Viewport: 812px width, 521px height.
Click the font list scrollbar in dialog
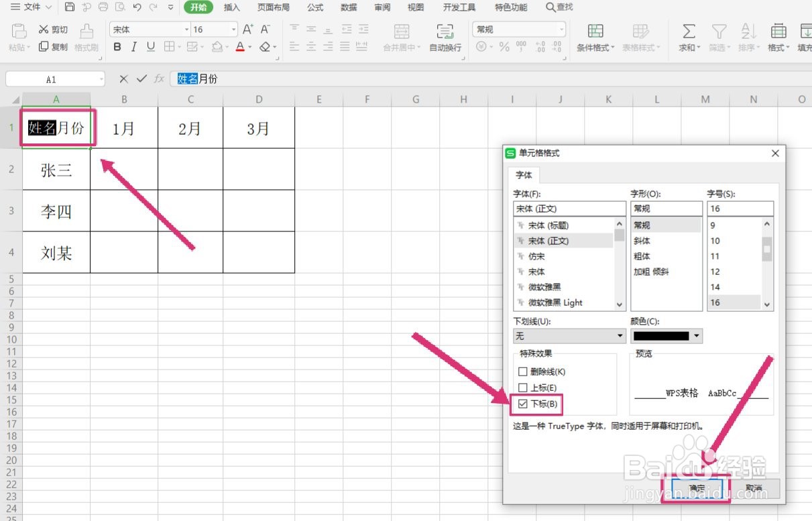[620, 264]
